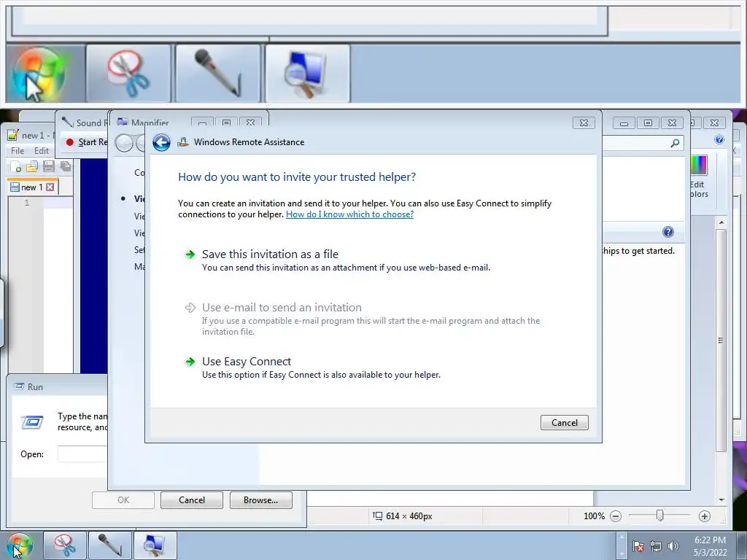Choose Save this invitation as a file
Screen dimensions: 747x560
[x=270, y=254]
